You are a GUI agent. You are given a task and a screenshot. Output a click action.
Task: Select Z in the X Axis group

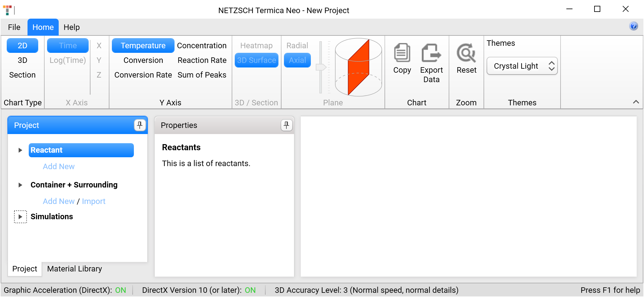click(99, 75)
